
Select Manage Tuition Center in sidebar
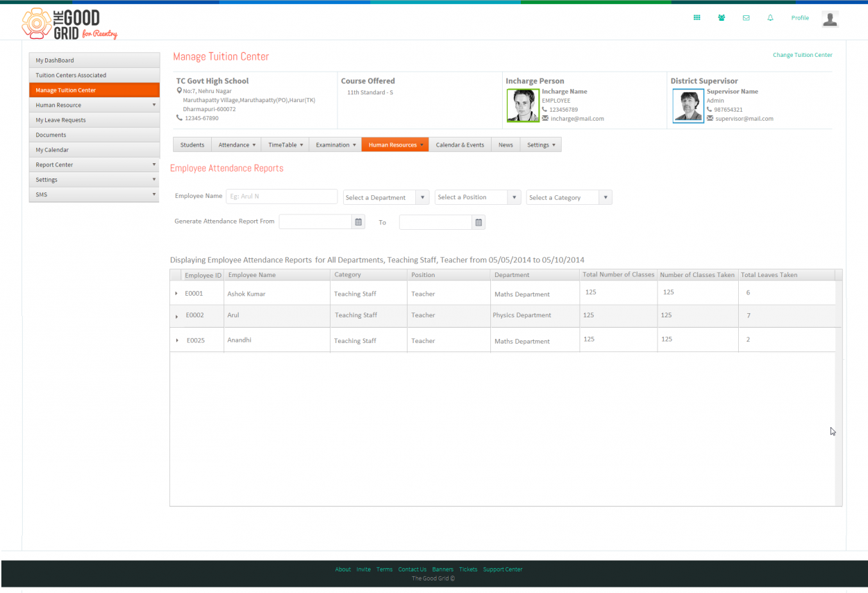point(94,90)
